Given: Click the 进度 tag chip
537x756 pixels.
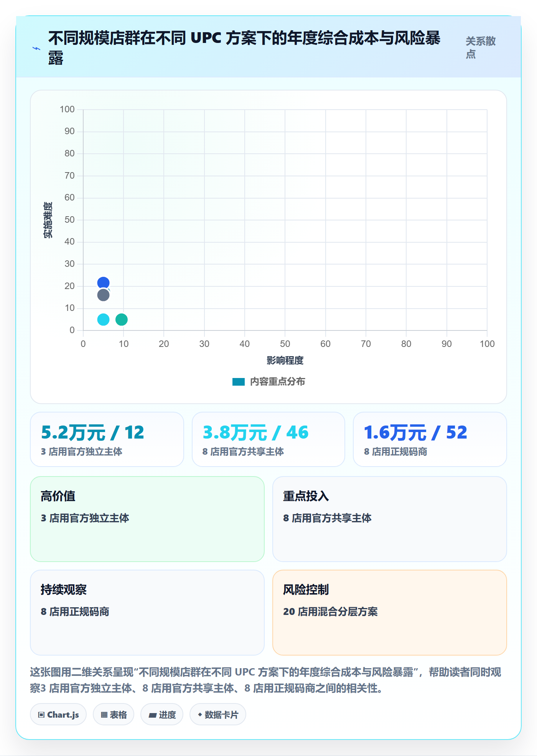Looking at the screenshot, I should pos(162,715).
